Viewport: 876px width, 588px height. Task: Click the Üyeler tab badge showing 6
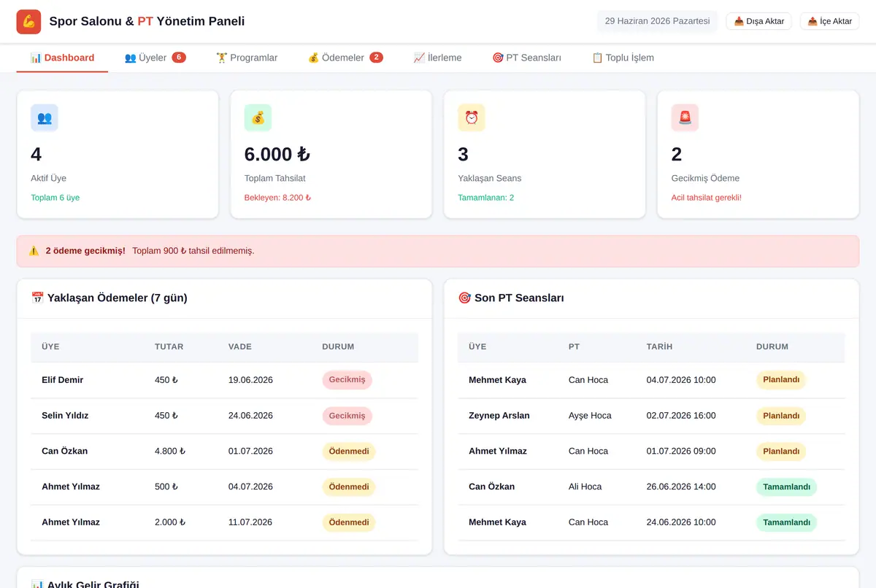(x=179, y=58)
